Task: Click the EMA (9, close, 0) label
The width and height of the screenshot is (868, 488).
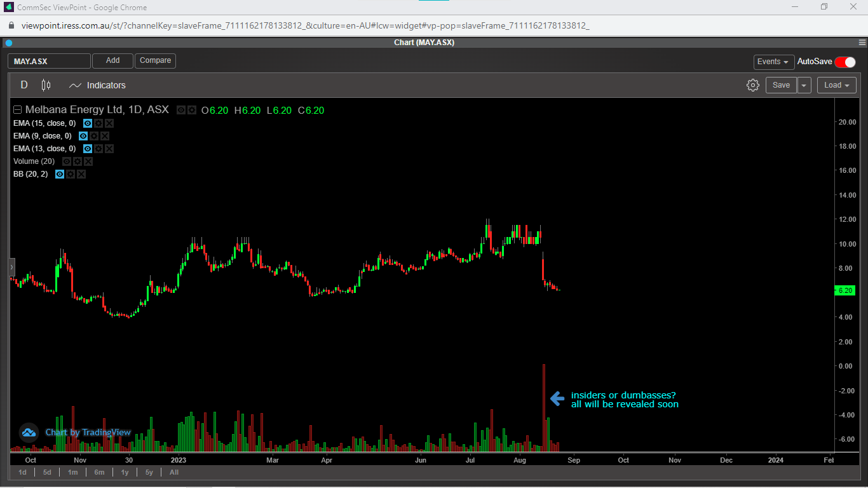Action: [x=42, y=136]
